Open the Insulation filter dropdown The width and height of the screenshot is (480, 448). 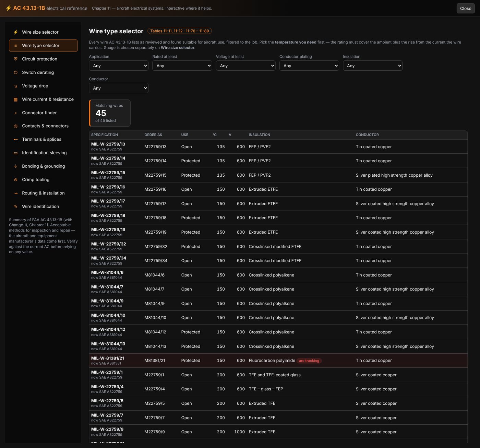pyautogui.click(x=373, y=66)
